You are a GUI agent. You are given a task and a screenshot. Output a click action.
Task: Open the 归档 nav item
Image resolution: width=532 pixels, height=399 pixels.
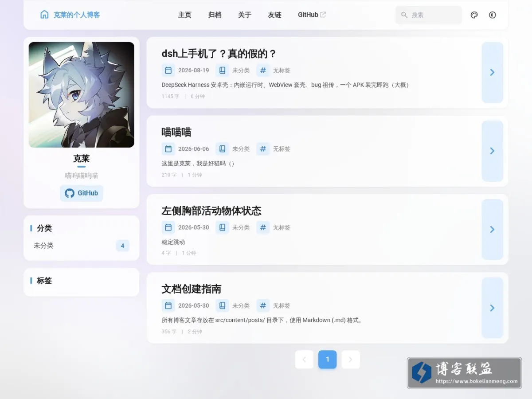pos(215,15)
